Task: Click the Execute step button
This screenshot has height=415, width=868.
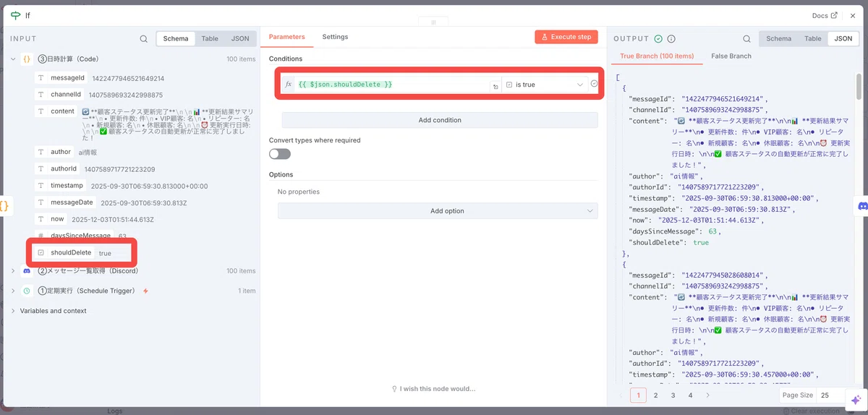Action: pyautogui.click(x=566, y=37)
